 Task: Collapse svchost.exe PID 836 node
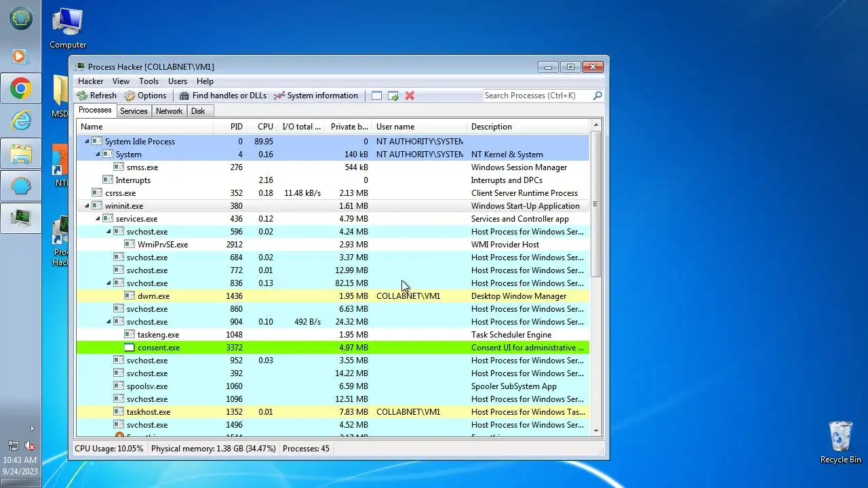(108, 283)
